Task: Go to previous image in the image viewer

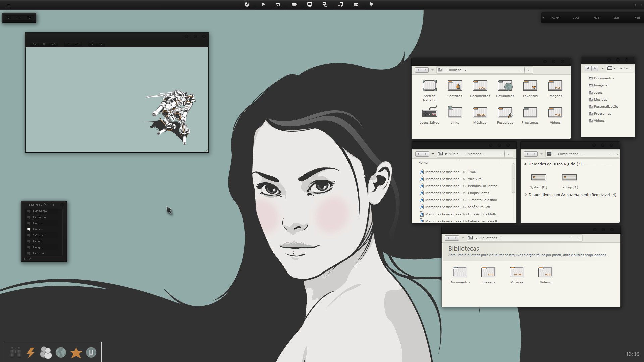Action: (x=34, y=44)
